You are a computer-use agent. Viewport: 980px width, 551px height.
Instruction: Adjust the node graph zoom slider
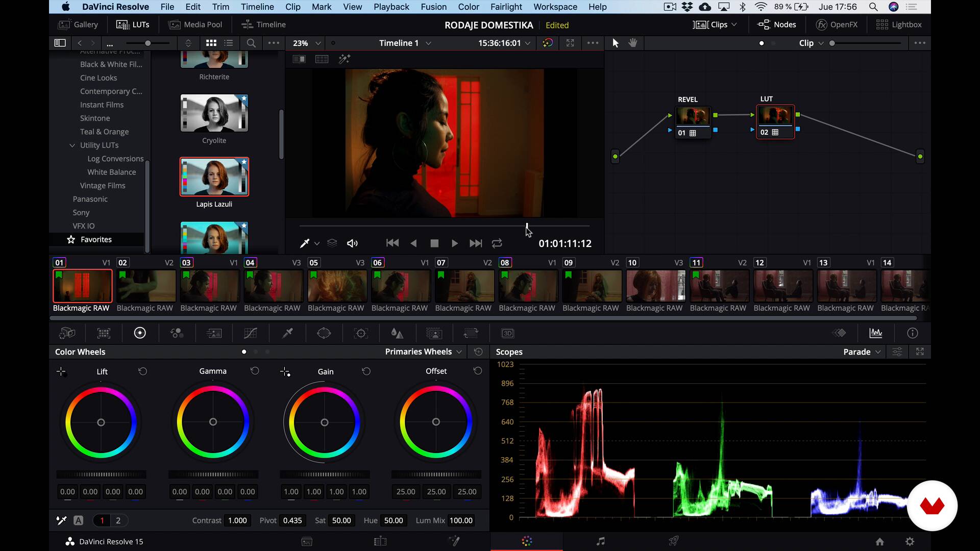tap(866, 43)
